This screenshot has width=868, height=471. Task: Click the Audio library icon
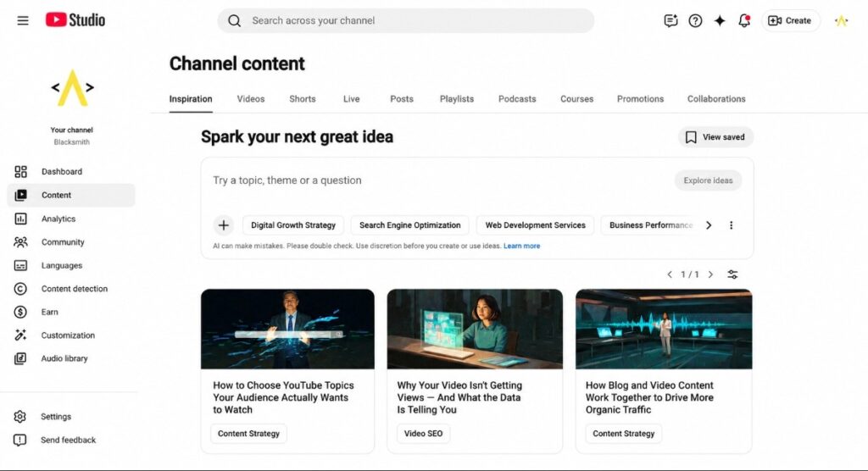click(x=20, y=358)
